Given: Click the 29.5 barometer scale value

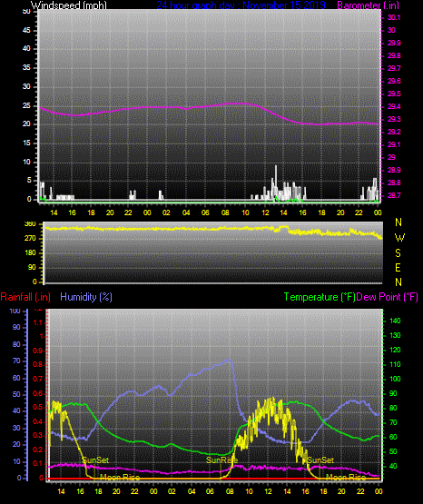Looking at the screenshot, I should click(394, 94).
